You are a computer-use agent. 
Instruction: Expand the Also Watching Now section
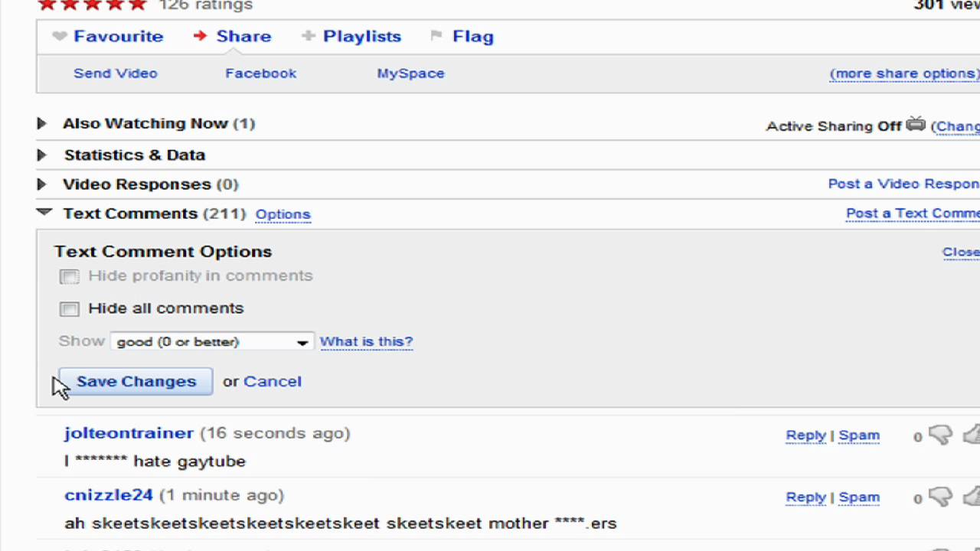click(x=42, y=123)
